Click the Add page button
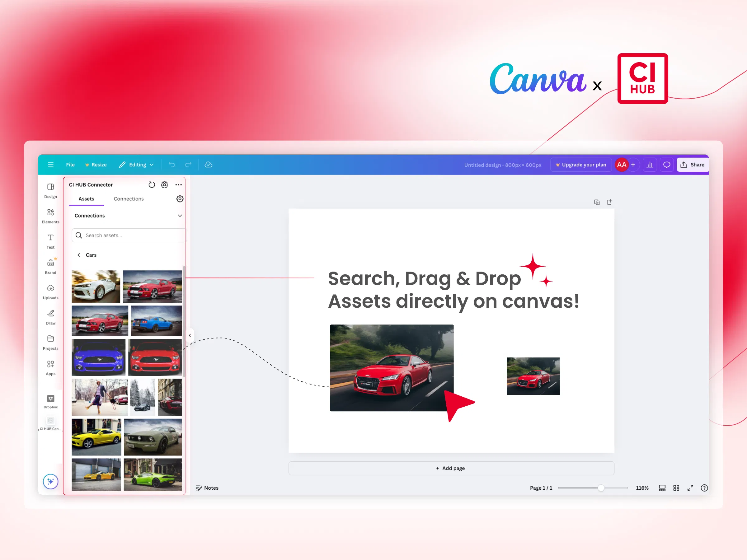The image size is (747, 560). click(451, 468)
